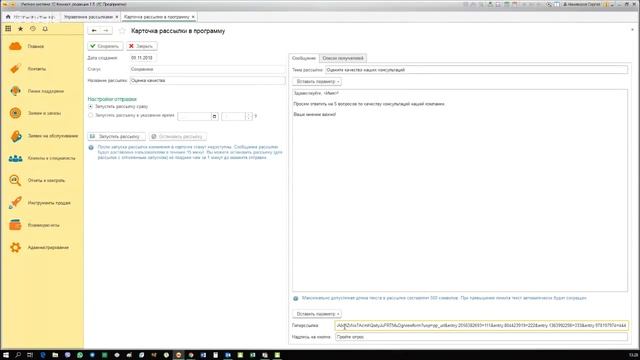Open the Заявки и заказы section icon
Viewport: 640px width, 360px height.
point(16,113)
